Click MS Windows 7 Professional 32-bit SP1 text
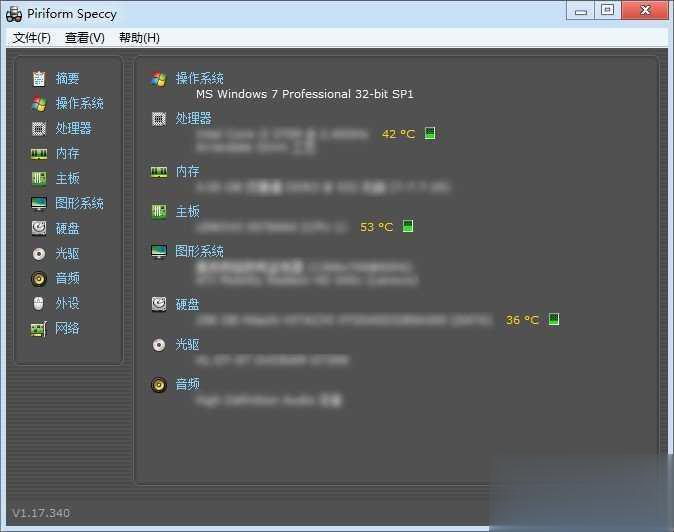The height and width of the screenshot is (532, 674). (305, 94)
